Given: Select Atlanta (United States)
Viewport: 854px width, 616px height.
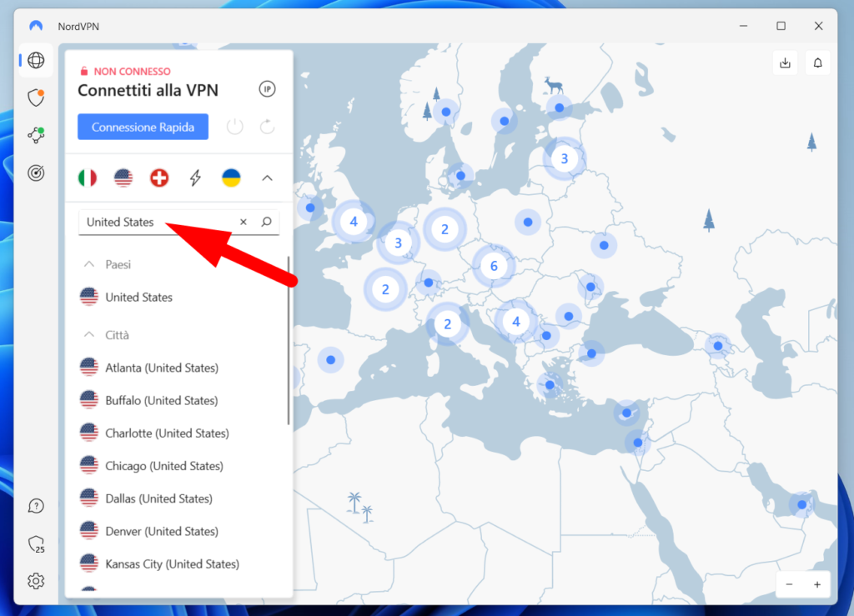Looking at the screenshot, I should (x=180, y=368).
